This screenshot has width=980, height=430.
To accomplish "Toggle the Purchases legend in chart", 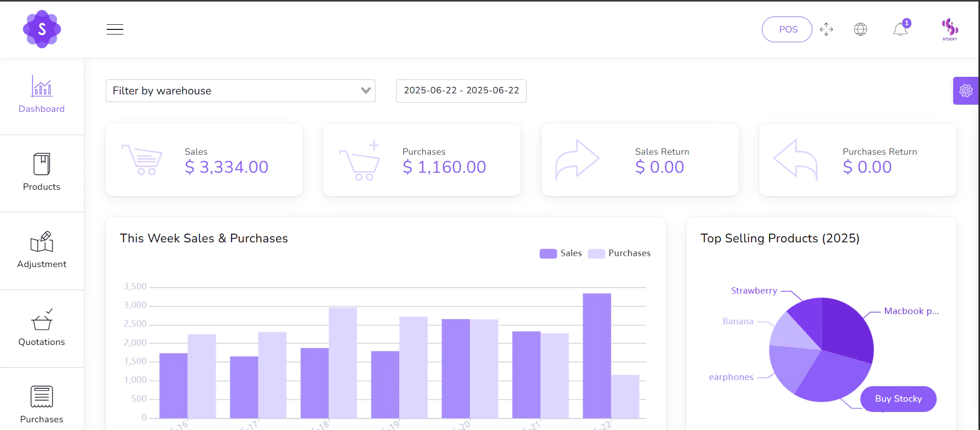I will coord(619,253).
